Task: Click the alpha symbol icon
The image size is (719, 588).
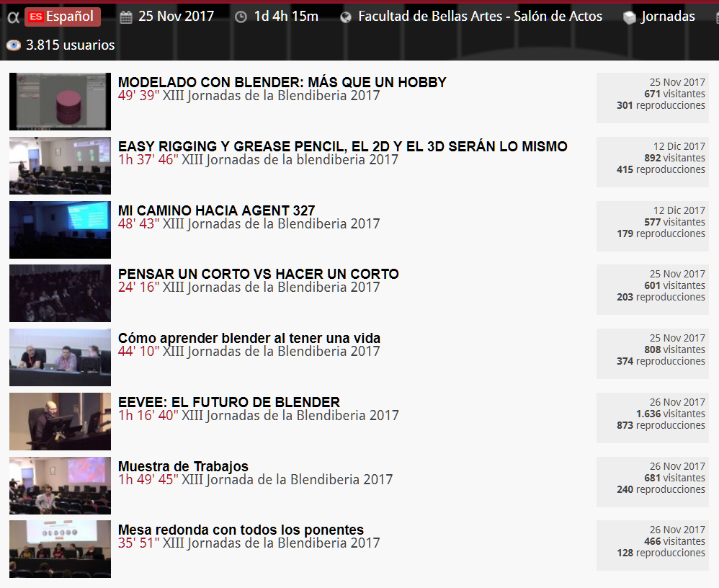Action: point(13,17)
